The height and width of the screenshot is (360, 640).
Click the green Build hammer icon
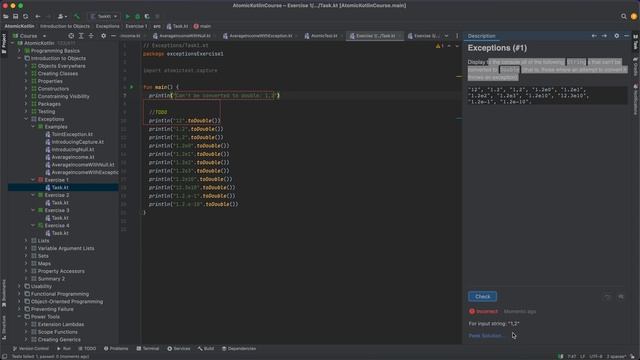point(77,16)
